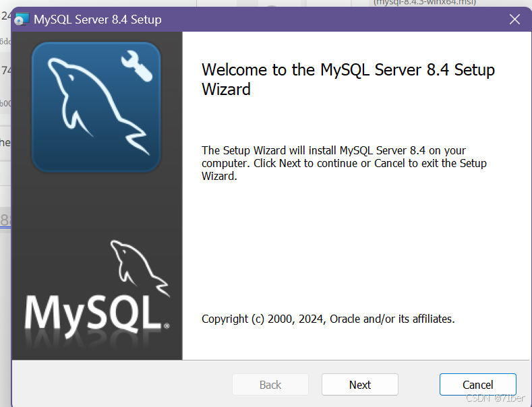
Task: Click the MySQL dolphin wrench logo image
Action: [x=96, y=107]
